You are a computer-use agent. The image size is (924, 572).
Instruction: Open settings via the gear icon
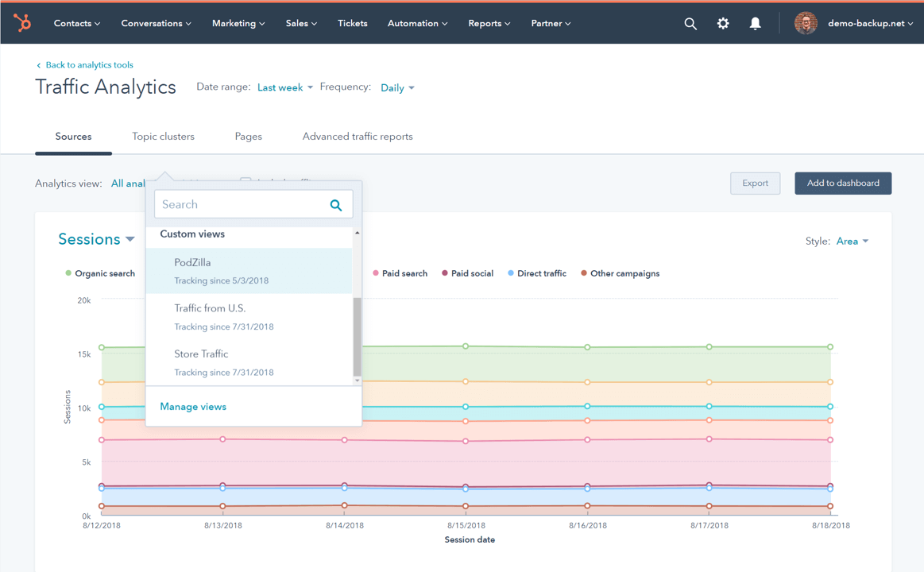click(723, 24)
